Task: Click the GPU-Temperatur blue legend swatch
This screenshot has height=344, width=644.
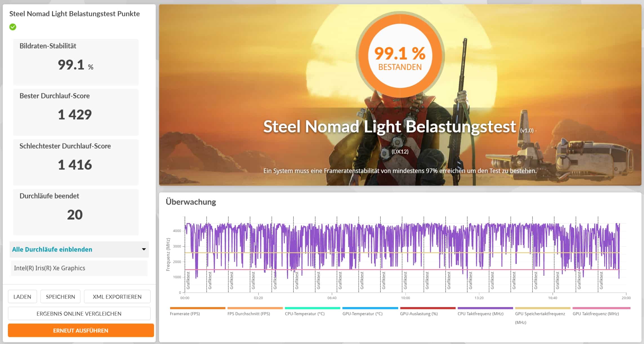Action: point(370,308)
